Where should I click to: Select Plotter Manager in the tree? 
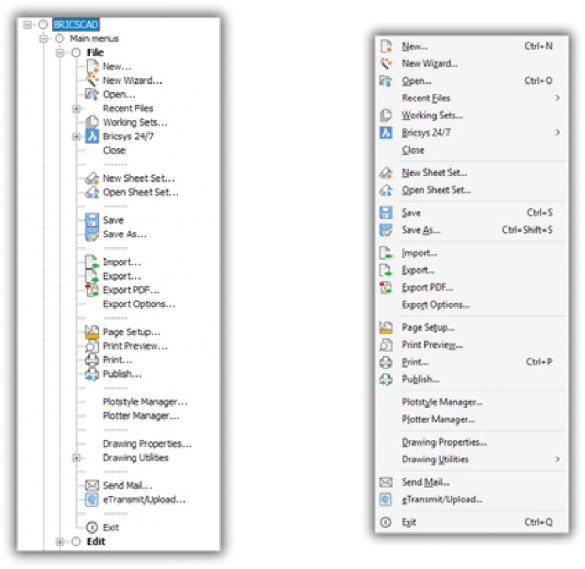(x=141, y=416)
